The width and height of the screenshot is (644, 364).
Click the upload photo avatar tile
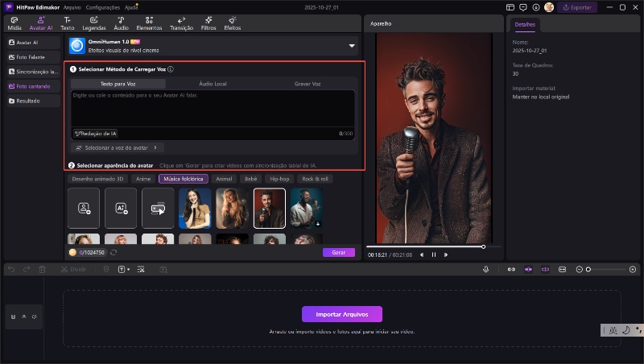pyautogui.click(x=84, y=209)
